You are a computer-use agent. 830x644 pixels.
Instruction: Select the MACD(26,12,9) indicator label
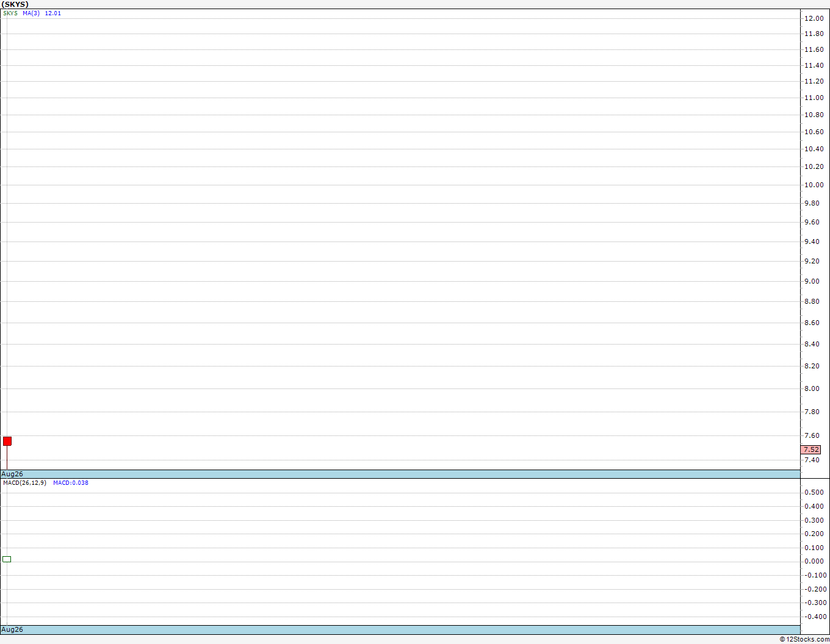[x=24, y=482]
